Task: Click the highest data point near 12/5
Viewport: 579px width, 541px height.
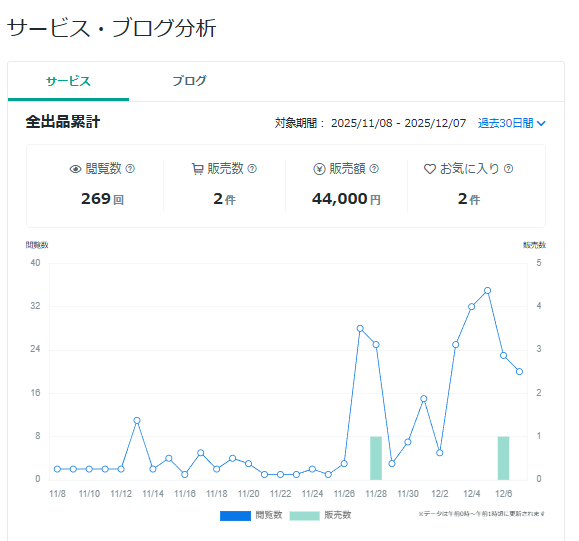Action: pyautogui.click(x=487, y=291)
